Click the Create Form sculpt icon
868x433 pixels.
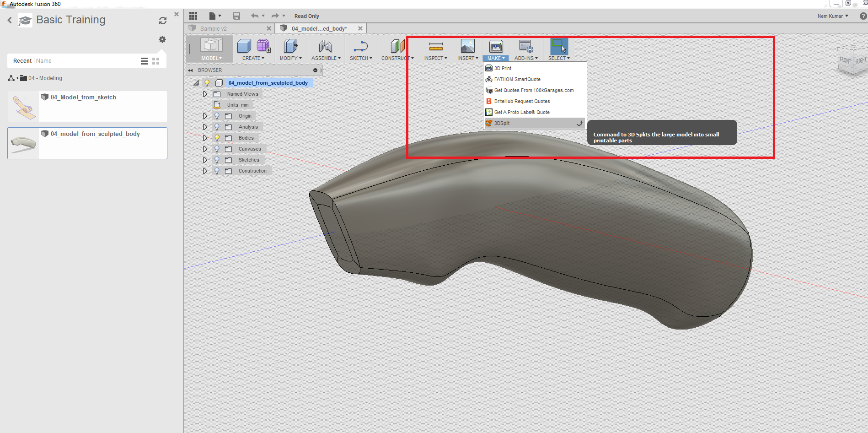pyautogui.click(x=263, y=46)
